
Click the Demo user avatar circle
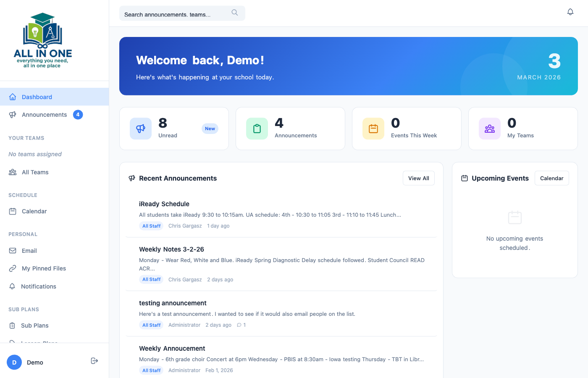(x=14, y=362)
